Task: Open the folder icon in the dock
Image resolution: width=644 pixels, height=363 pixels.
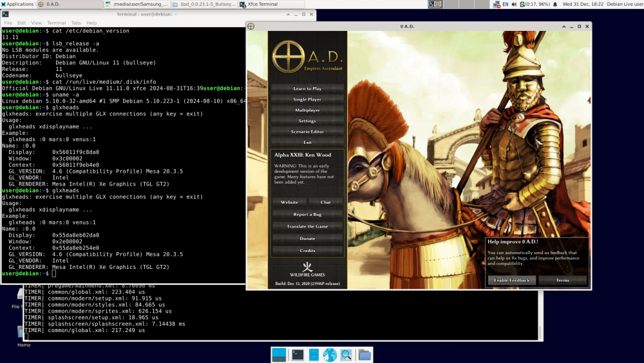Action: (365, 355)
